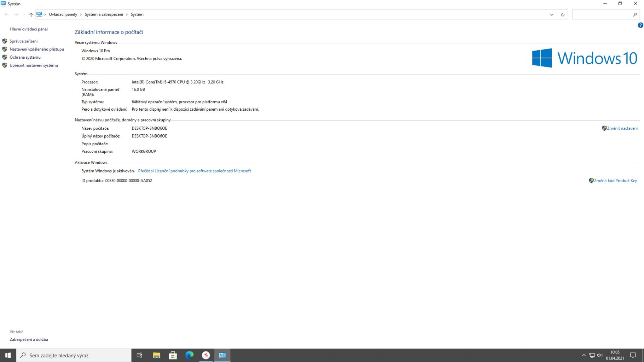Minimize the Systém window
Screen dimensions: 644x362
605,4
